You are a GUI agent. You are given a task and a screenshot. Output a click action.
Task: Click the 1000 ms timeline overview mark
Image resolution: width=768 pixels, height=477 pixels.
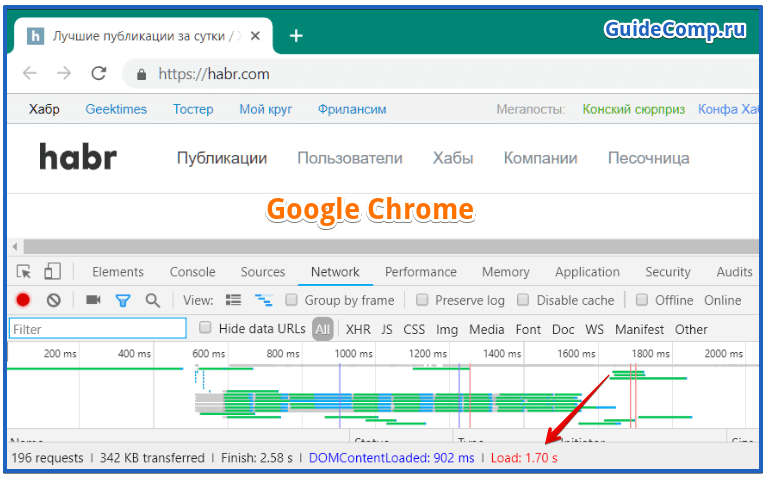[x=353, y=354]
